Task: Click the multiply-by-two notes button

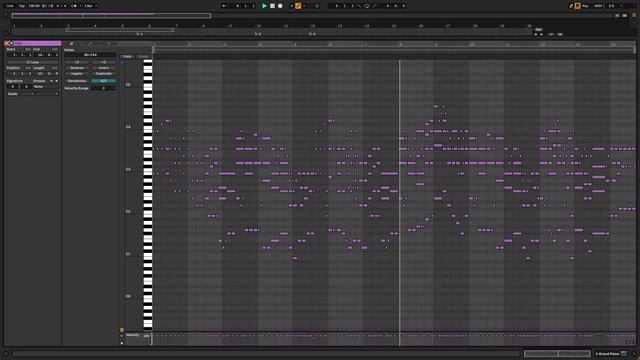Action: tap(104, 62)
